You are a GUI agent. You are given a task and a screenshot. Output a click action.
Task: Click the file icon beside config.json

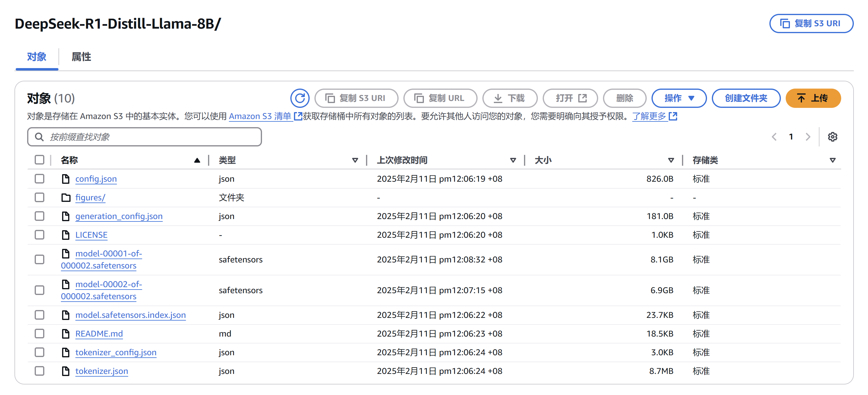click(x=66, y=179)
